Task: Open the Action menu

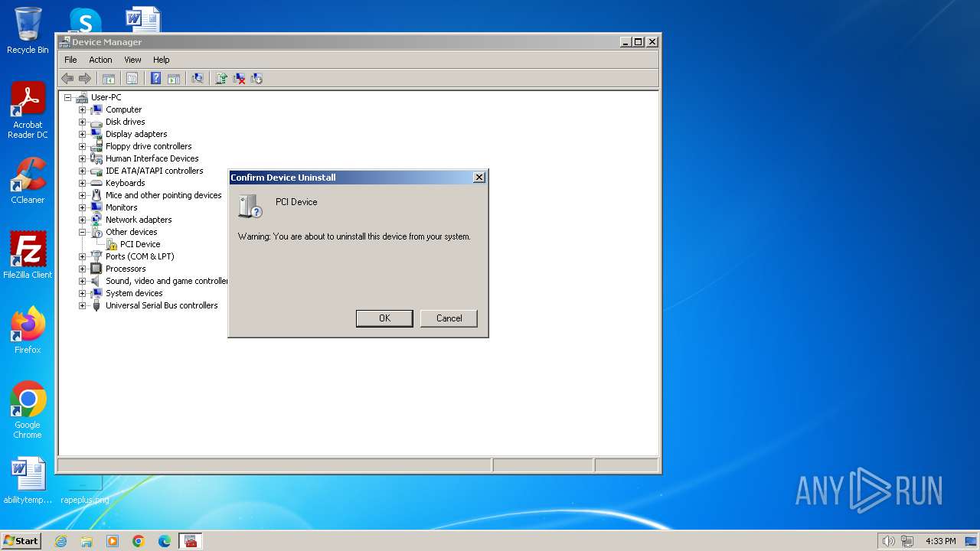Action: coord(100,60)
